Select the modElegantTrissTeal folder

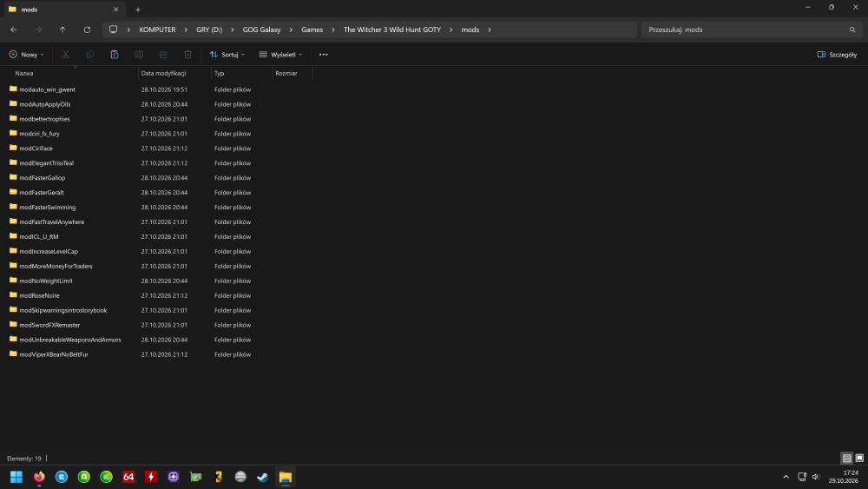(x=47, y=163)
